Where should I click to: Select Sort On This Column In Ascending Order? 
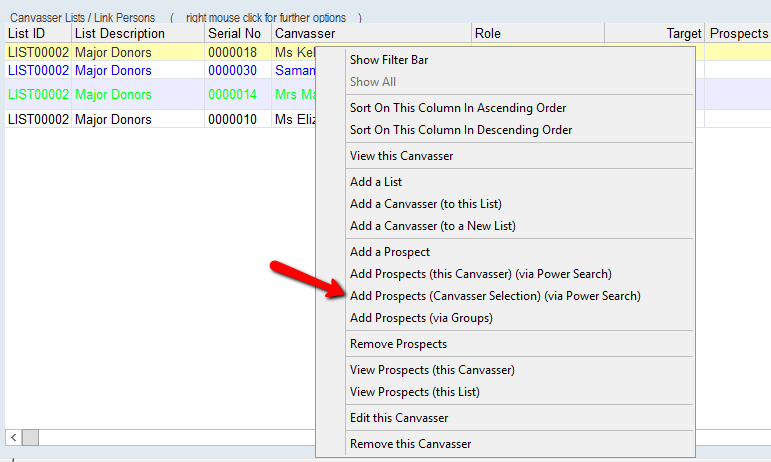pyautogui.click(x=458, y=108)
